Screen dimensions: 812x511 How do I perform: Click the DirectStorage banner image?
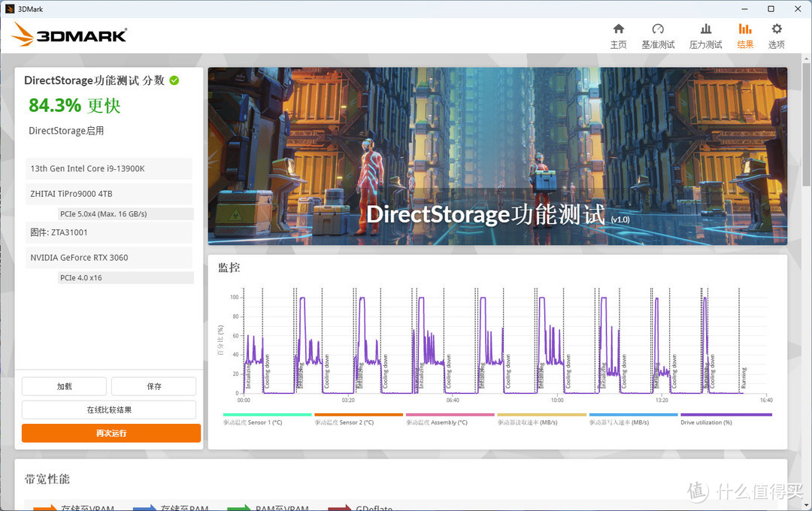pos(498,156)
